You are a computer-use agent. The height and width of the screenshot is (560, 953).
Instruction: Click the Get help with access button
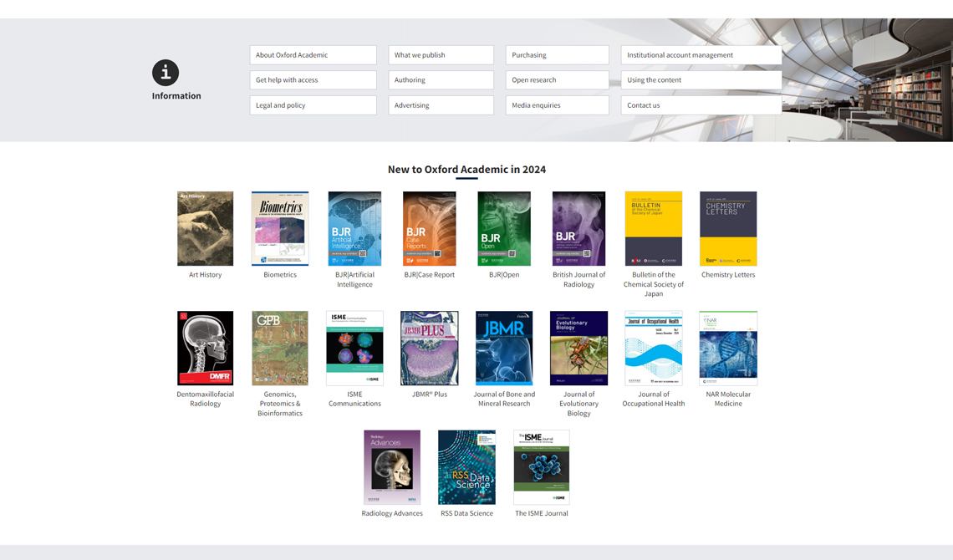pyautogui.click(x=313, y=79)
